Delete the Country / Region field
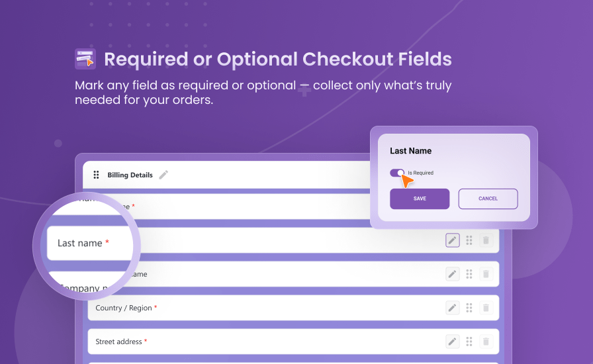The image size is (593, 364). [486, 308]
